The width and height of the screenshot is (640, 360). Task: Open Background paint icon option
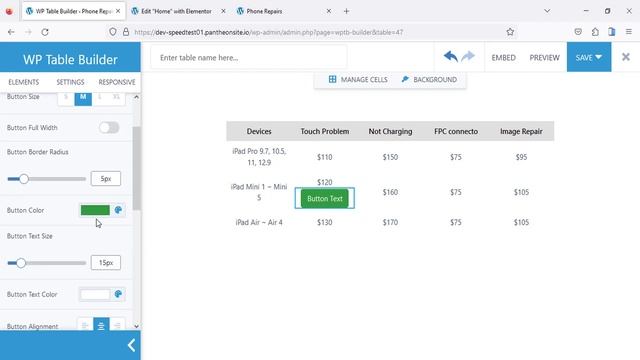click(x=405, y=79)
